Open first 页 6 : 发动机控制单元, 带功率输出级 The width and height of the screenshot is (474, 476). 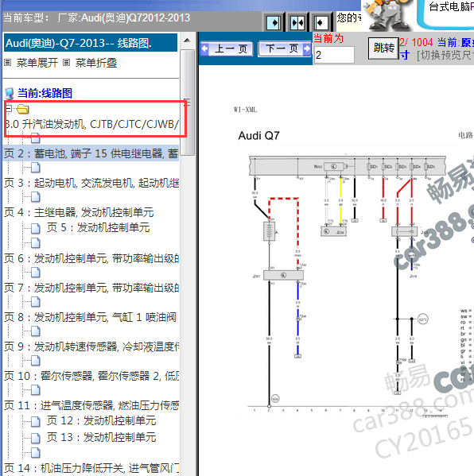click(x=91, y=258)
